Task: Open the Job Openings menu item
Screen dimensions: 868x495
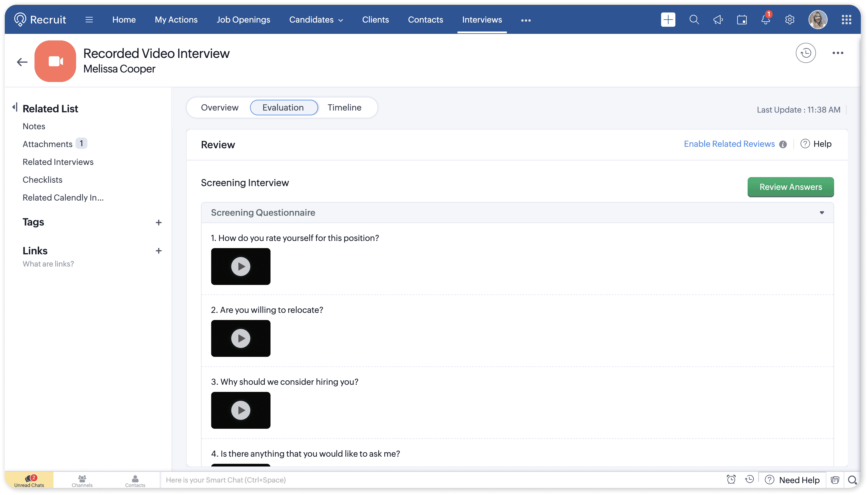Action: [x=243, y=20]
